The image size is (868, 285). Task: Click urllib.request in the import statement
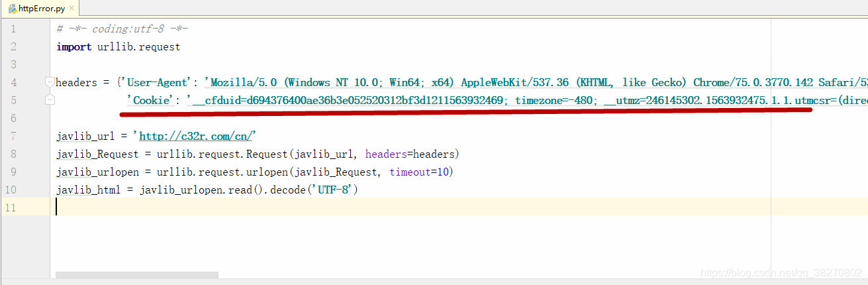(138, 46)
